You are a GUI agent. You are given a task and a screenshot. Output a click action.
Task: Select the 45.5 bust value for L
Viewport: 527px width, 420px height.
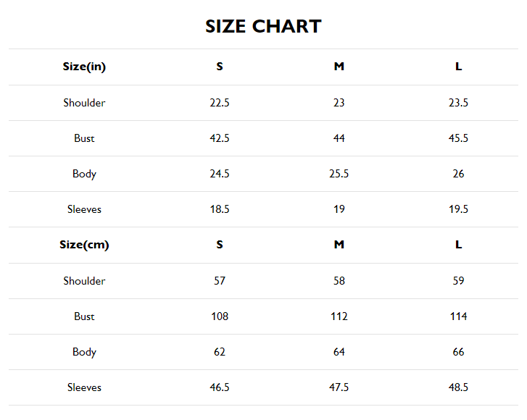458,138
